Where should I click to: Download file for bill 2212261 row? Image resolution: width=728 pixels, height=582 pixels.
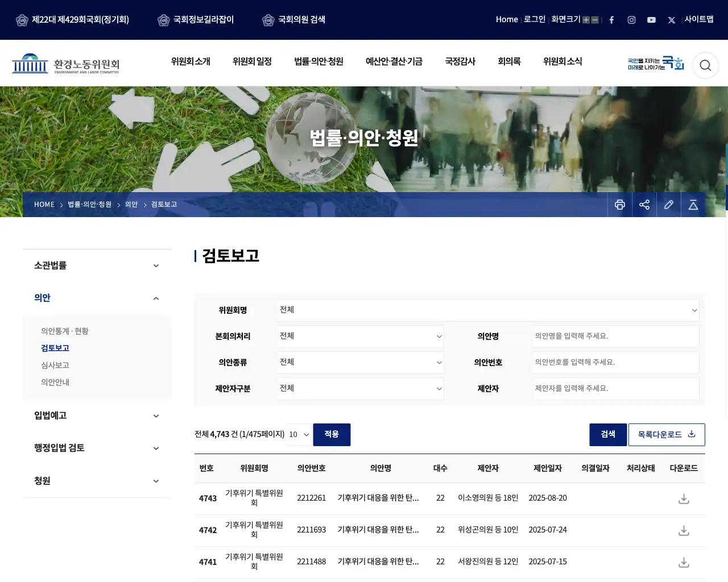click(x=684, y=498)
